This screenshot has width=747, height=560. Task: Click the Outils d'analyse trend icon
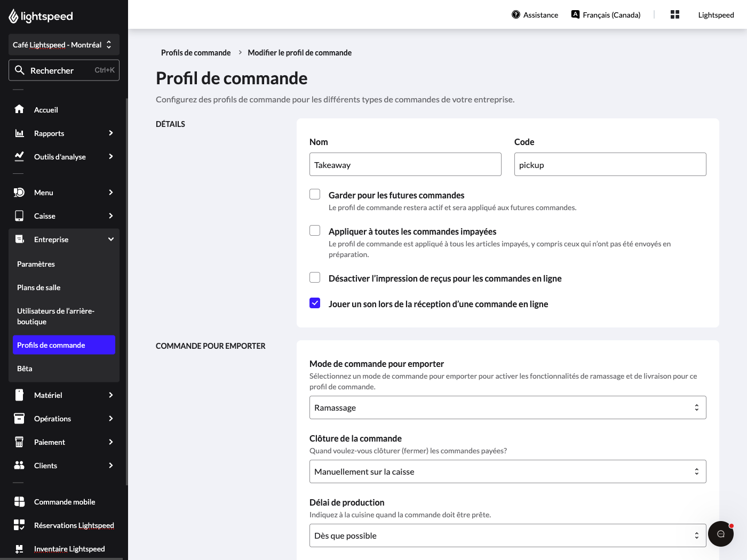coord(19,156)
